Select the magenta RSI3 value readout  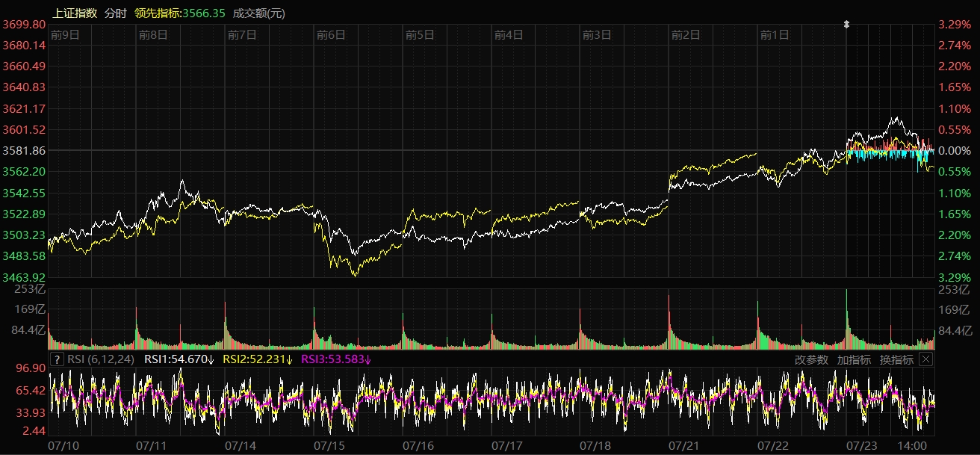[336, 359]
